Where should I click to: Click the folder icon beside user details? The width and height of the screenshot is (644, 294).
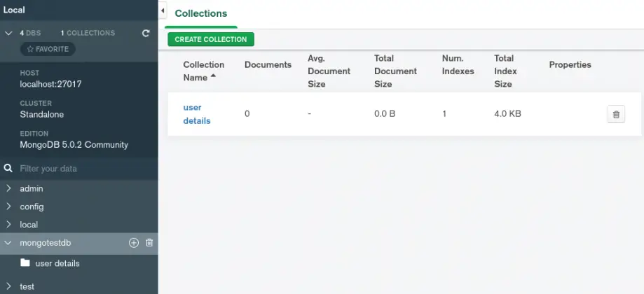coord(25,263)
